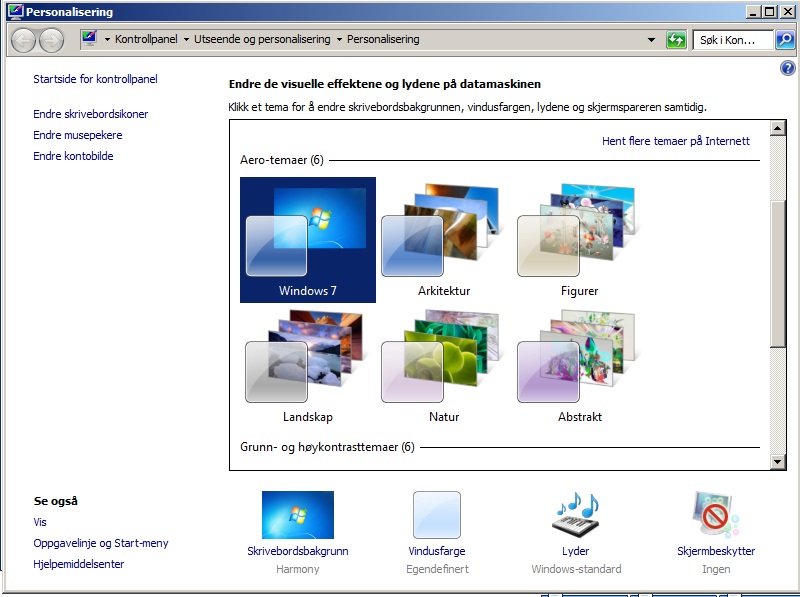The height and width of the screenshot is (597, 800).
Task: Open Help with the question mark icon
Action: tap(787, 68)
